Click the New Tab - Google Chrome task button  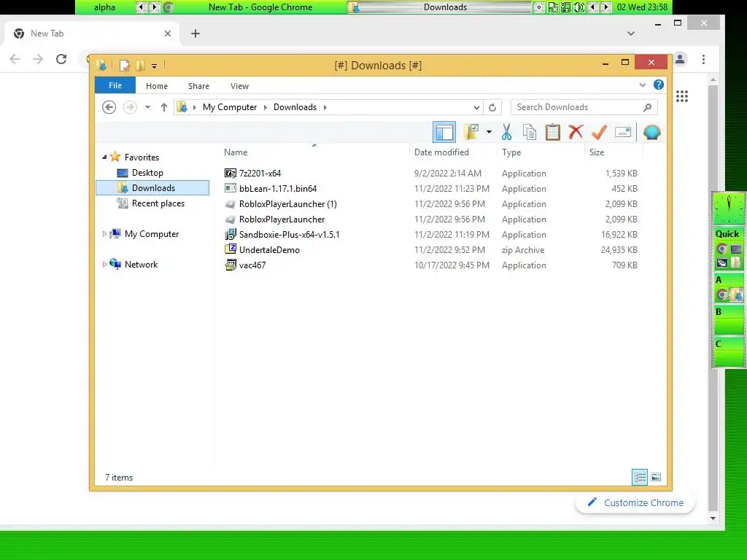click(x=253, y=7)
